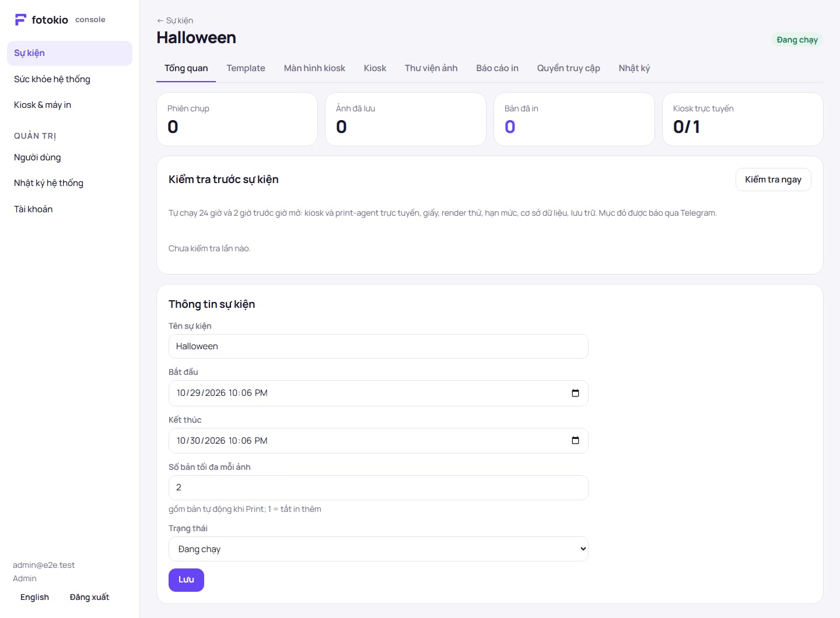
Task: Click the Halloween page heading
Action: click(197, 38)
